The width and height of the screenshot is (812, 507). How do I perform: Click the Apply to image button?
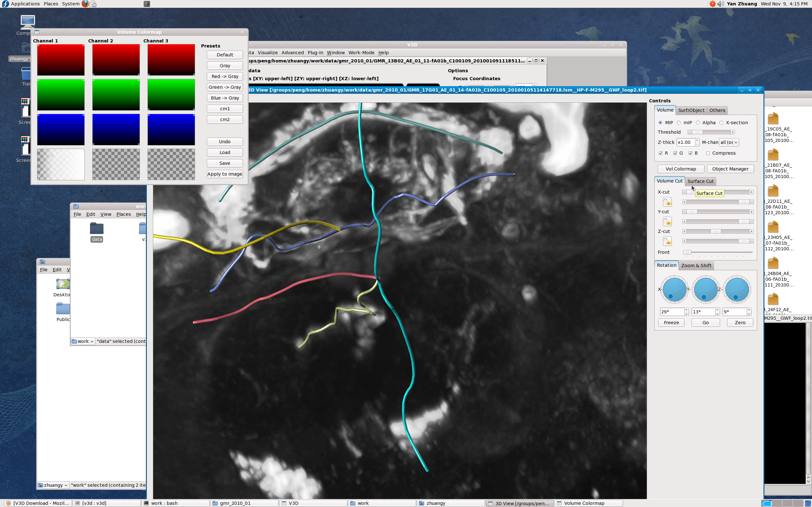(x=225, y=174)
